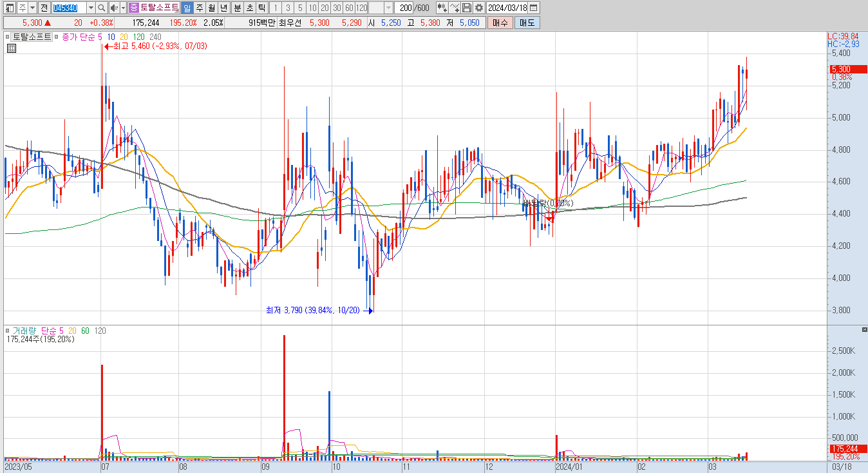Choose the 30 interval button

pyautogui.click(x=337, y=8)
